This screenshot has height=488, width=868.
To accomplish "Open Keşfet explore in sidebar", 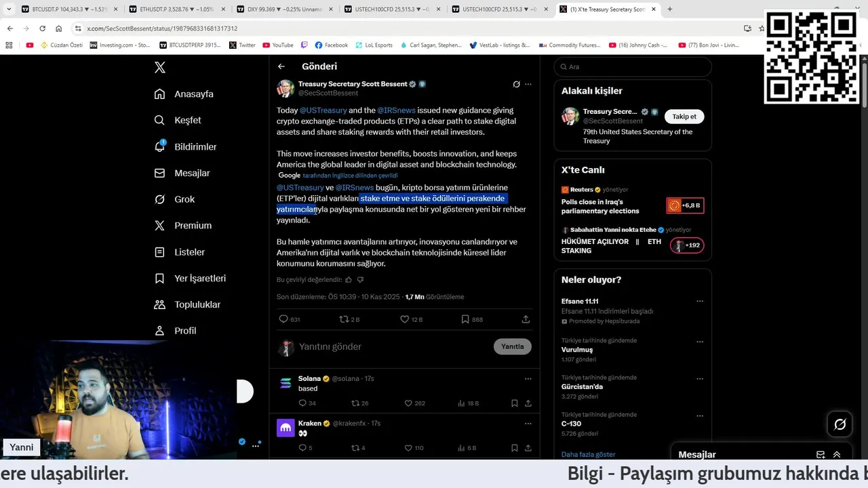I will point(178,120).
